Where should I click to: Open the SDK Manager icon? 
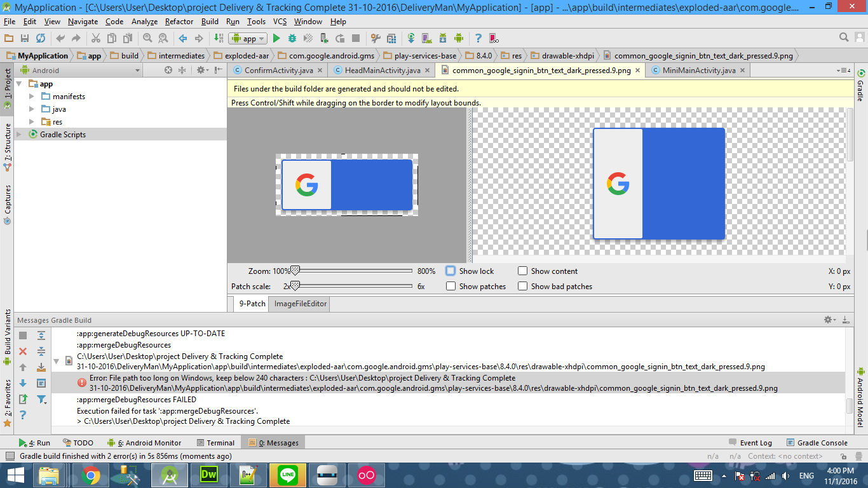(443, 39)
